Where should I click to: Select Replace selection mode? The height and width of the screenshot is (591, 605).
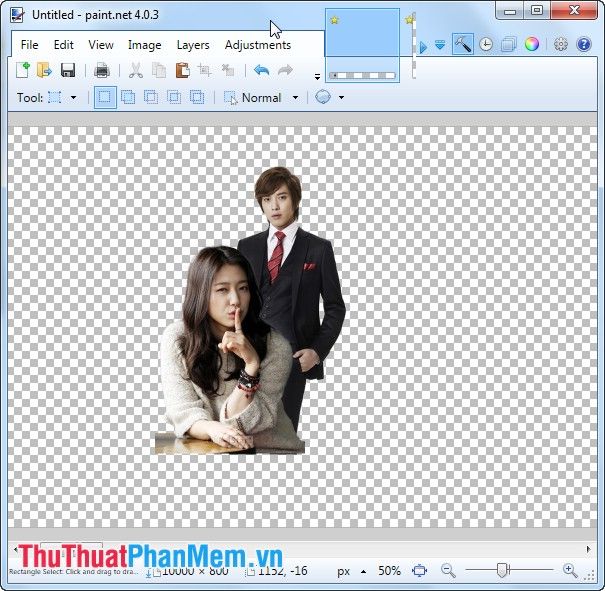(x=105, y=97)
